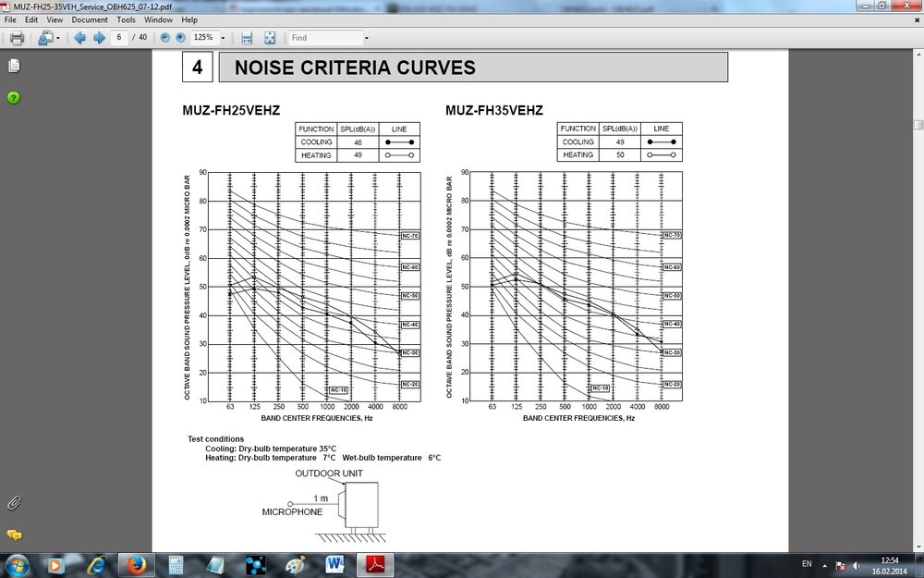Zoom out with the minus button

pyautogui.click(x=165, y=38)
